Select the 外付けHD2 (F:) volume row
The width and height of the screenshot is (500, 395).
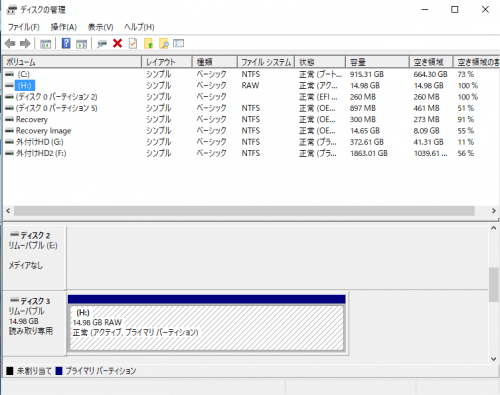pyautogui.click(x=251, y=153)
